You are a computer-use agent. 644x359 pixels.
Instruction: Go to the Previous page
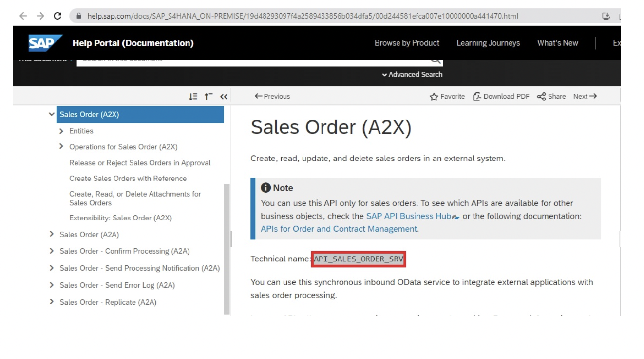[x=272, y=97]
